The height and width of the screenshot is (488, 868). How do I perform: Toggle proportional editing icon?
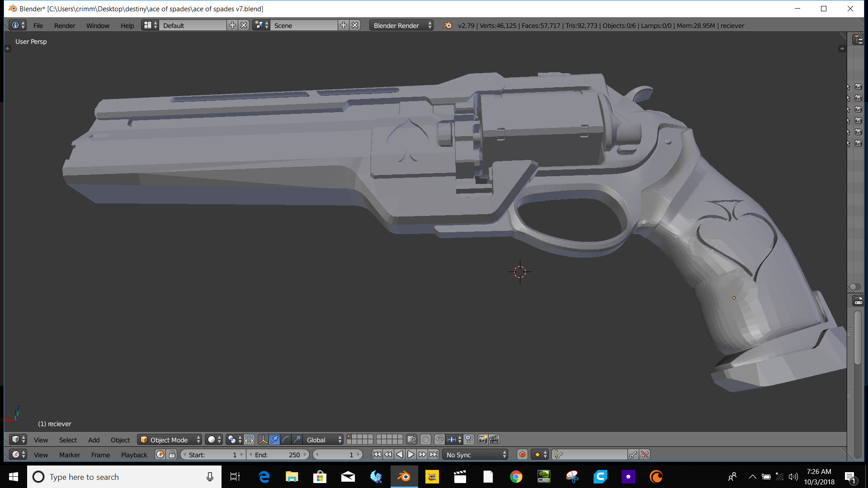pyautogui.click(x=425, y=440)
